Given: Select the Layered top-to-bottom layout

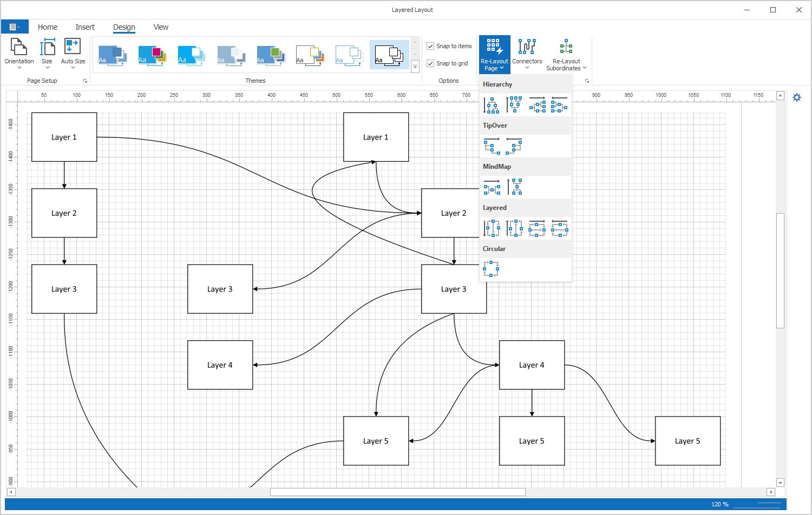Looking at the screenshot, I should pos(492,228).
